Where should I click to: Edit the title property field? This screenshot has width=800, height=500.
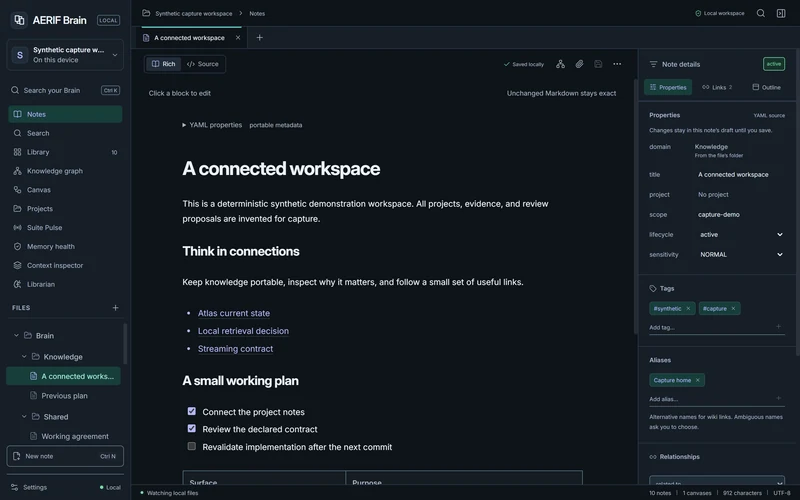click(x=740, y=174)
